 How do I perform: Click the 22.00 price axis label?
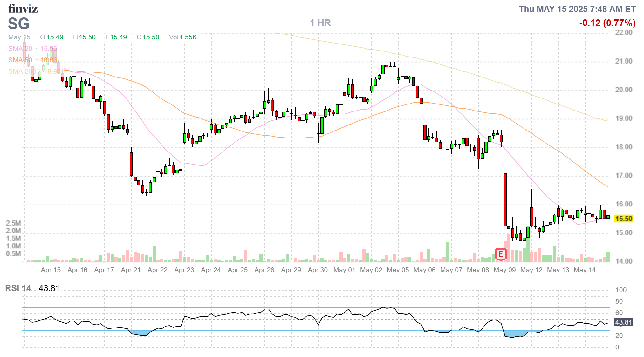[624, 33]
